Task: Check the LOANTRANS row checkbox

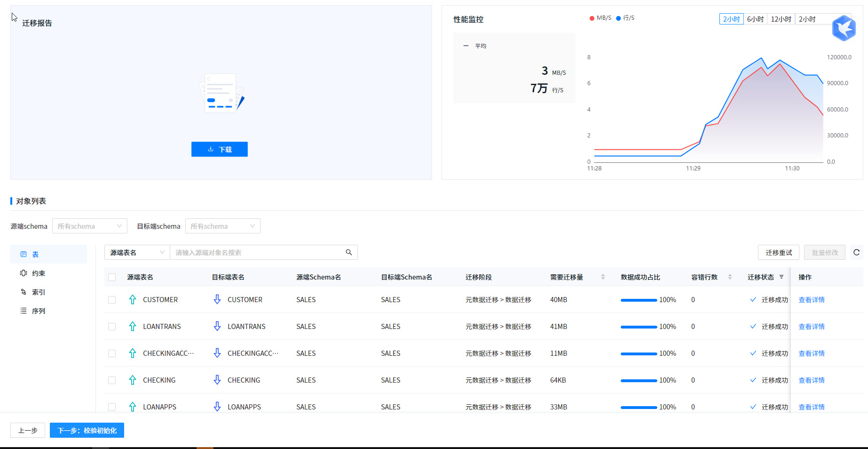Action: [112, 327]
